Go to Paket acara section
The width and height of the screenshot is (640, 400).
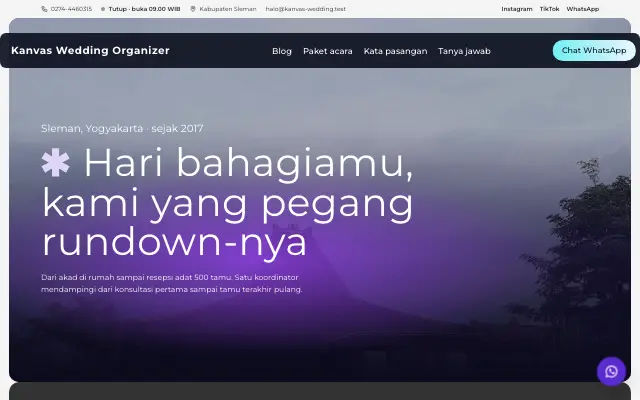click(x=328, y=51)
